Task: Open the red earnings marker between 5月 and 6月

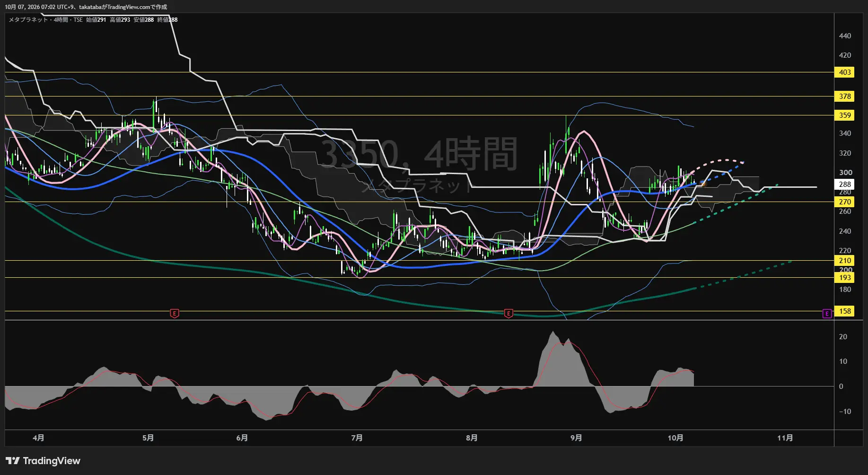Action: (x=175, y=313)
